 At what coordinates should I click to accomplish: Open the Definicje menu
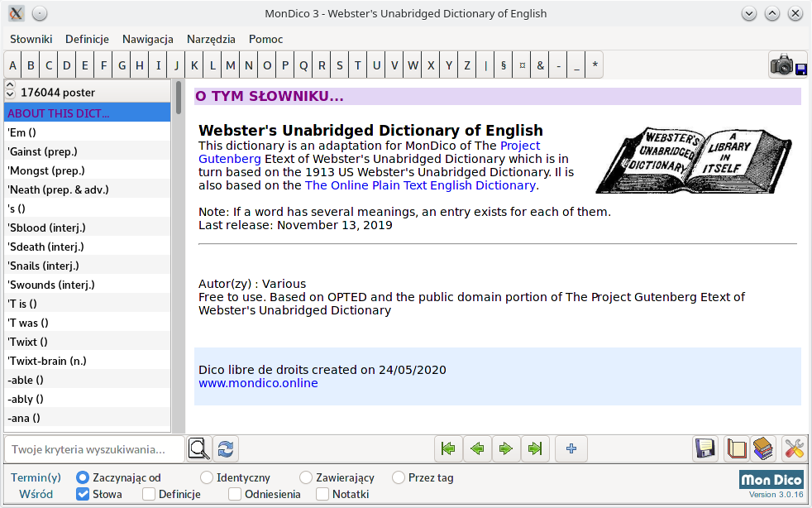pyautogui.click(x=87, y=39)
